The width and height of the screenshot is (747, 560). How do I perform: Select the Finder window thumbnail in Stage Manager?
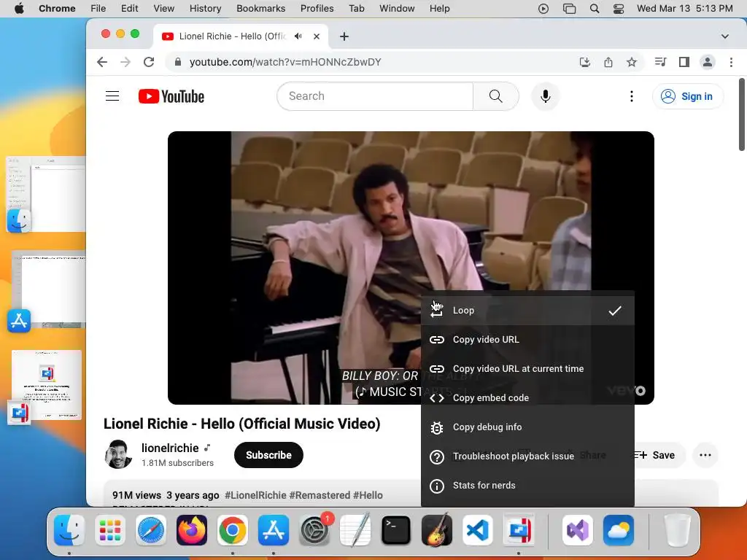tap(46, 194)
